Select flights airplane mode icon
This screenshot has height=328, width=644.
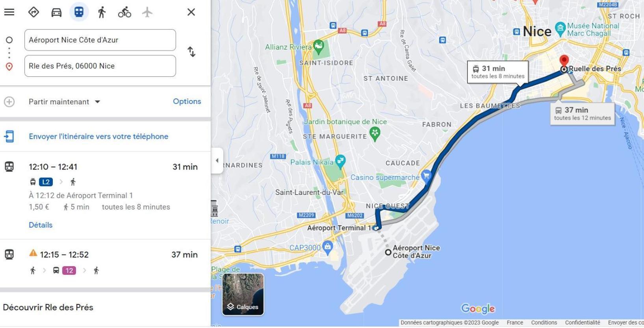click(147, 12)
